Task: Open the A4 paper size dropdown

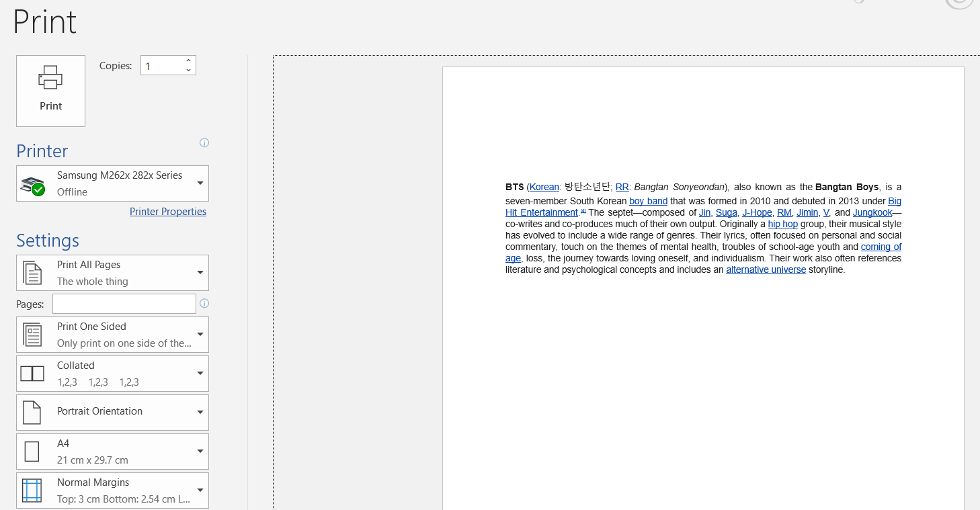Action: (x=112, y=452)
